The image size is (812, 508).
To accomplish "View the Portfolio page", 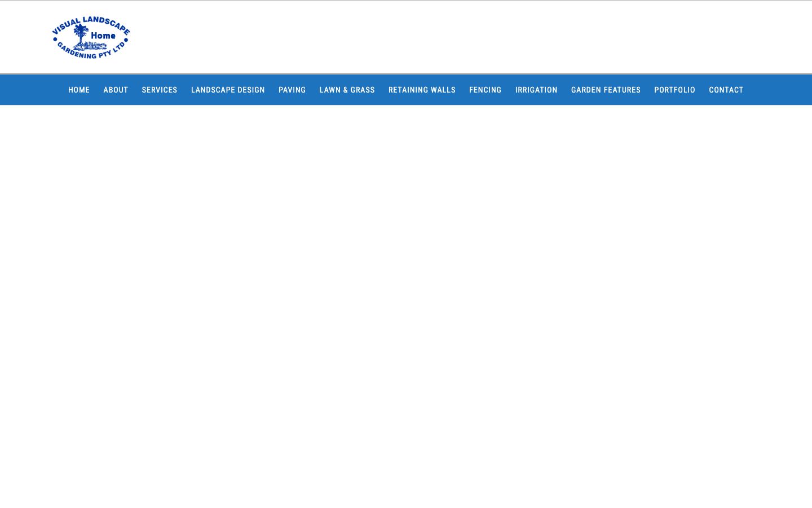I will tap(674, 90).
